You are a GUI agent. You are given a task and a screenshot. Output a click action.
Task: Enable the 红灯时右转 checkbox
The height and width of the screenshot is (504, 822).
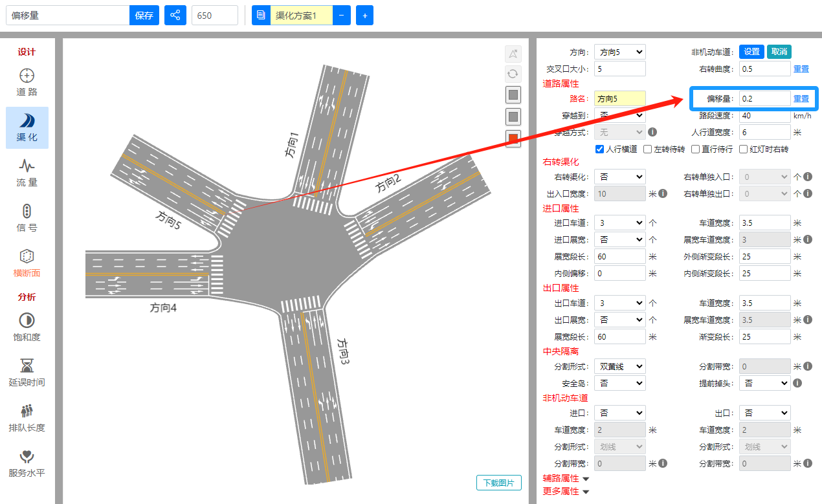(744, 149)
